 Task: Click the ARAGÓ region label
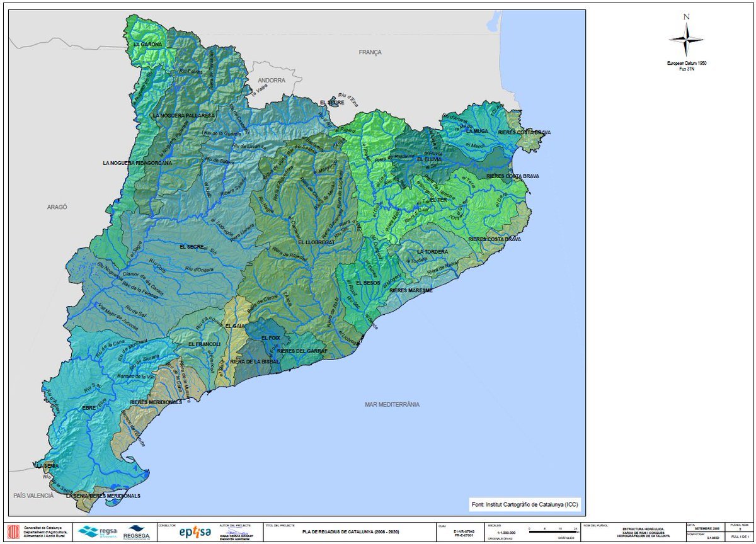(57, 207)
